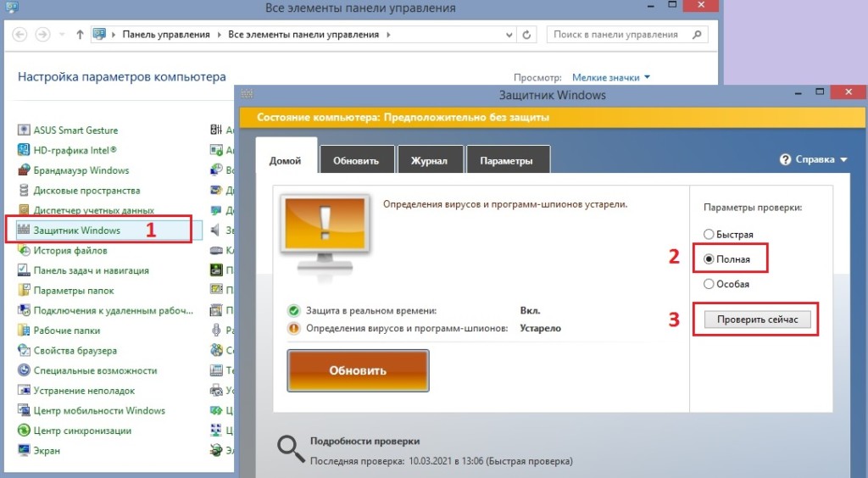Click the Состояние компьютера yellow status bar
Image resolution: width=868 pixels, height=478 pixels.
click(552, 117)
